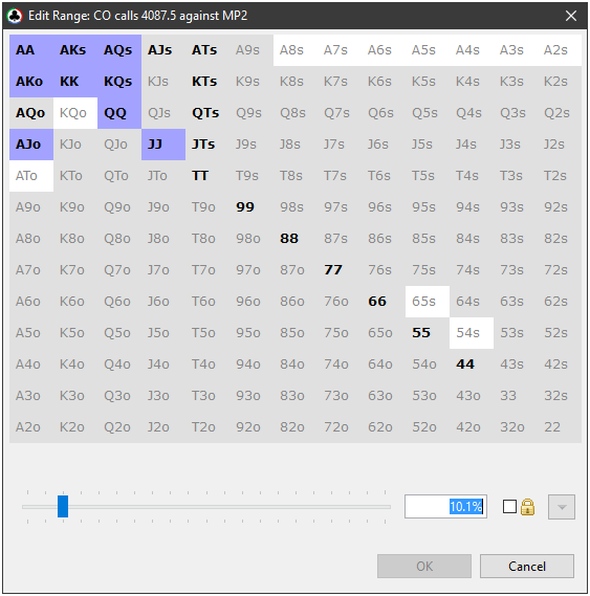Select the 87s hand cell

pos(339,239)
